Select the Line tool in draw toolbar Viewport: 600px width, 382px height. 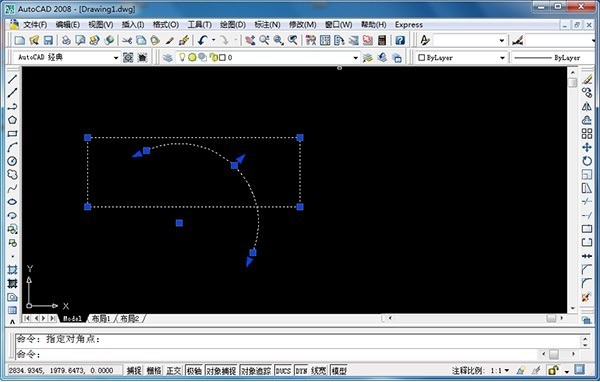click(x=12, y=79)
